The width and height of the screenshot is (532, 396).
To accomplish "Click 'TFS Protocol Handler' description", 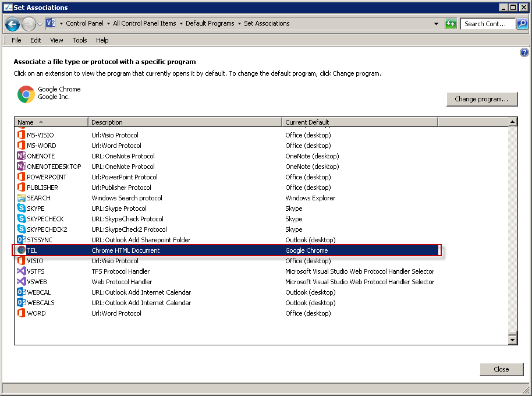I will pyautogui.click(x=120, y=271).
